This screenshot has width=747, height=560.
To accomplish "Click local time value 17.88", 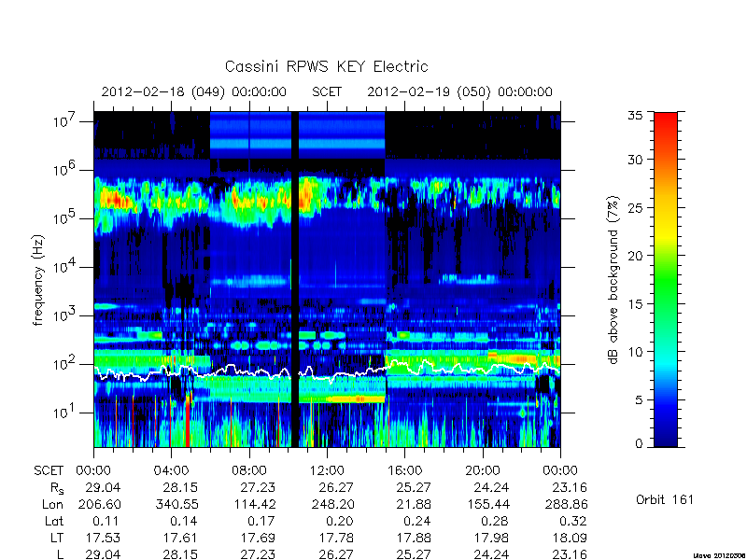I will (414, 539).
